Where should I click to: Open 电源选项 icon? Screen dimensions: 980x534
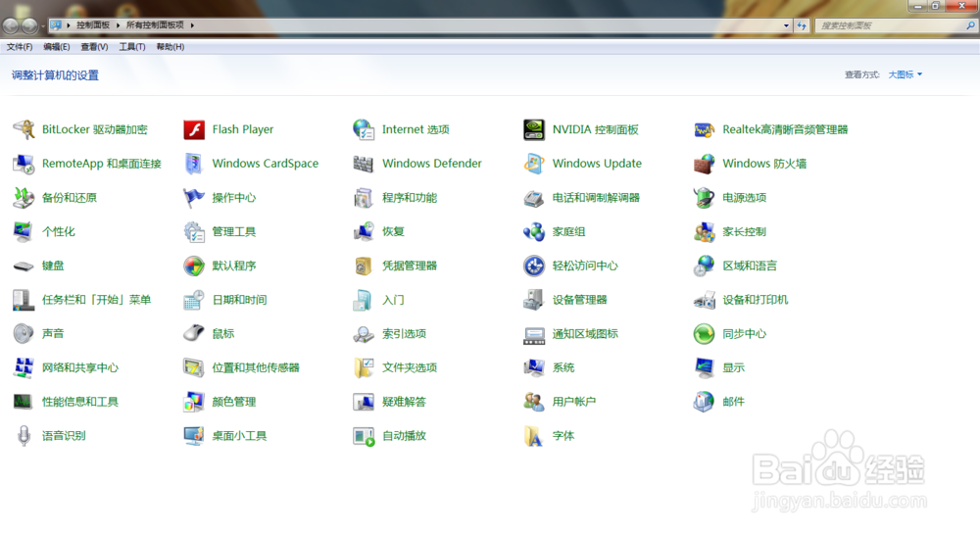click(x=704, y=197)
